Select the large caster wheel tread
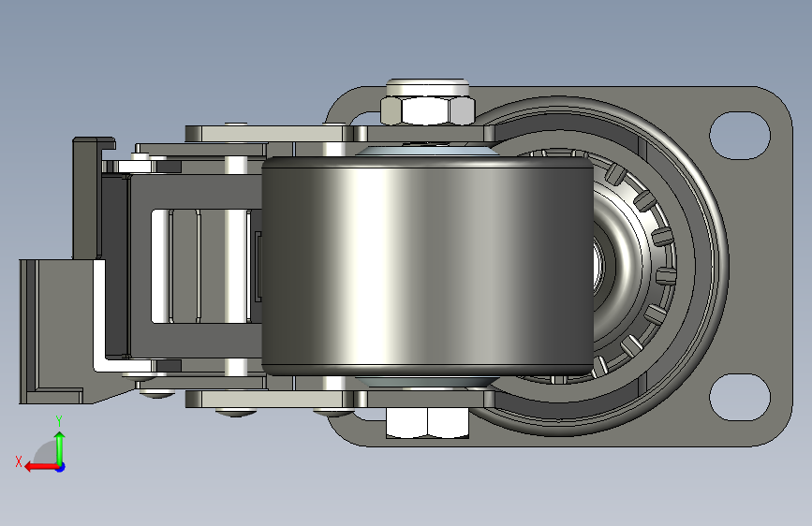812x526 pixels. [x=428, y=266]
